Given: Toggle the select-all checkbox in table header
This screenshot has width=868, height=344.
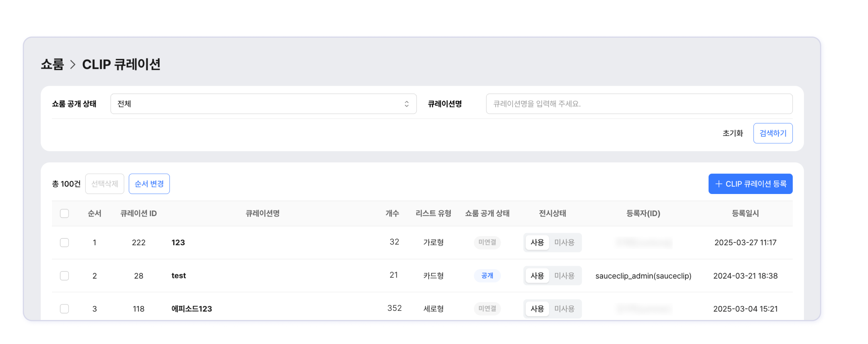Looking at the screenshot, I should click(x=64, y=213).
